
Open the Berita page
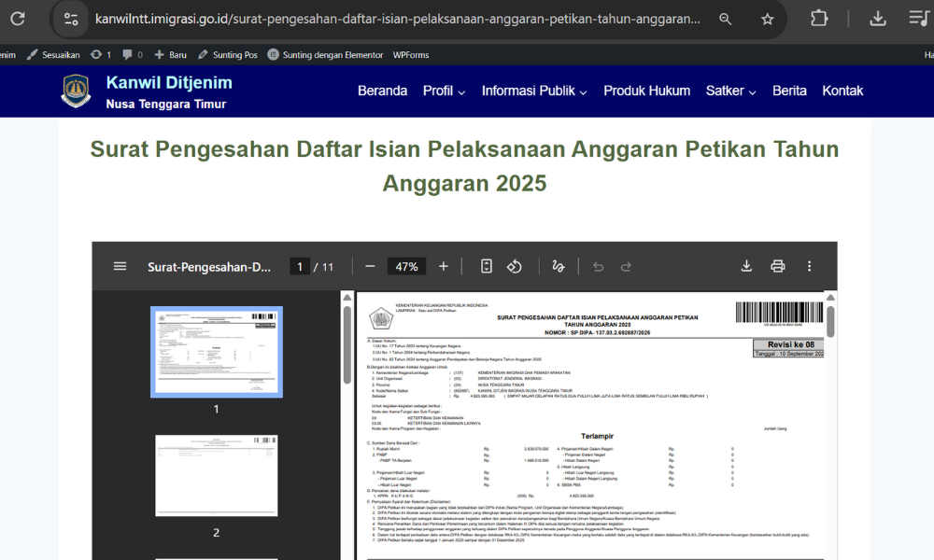tap(789, 91)
